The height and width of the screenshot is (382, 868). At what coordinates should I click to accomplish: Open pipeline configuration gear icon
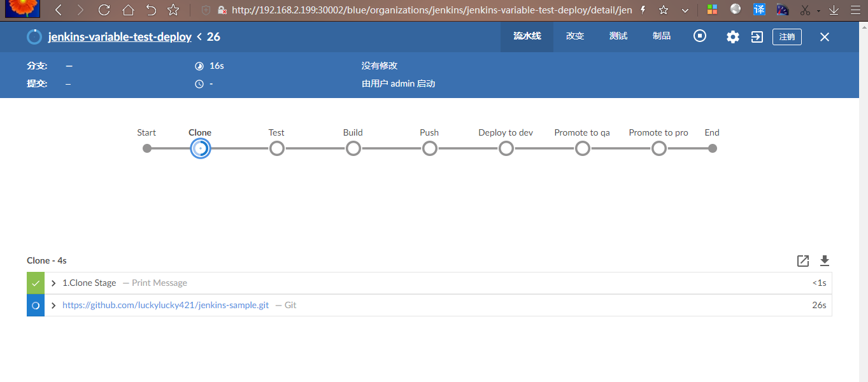tap(733, 37)
